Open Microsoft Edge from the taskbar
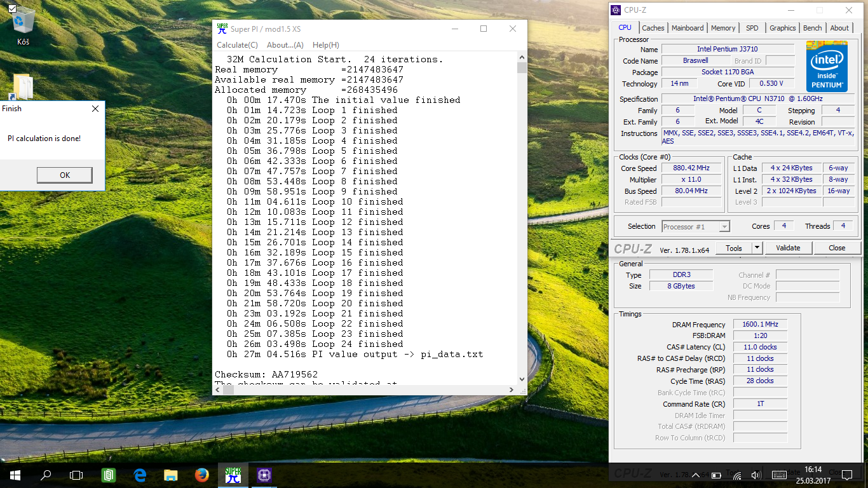This screenshot has height=488, width=868. [140, 475]
